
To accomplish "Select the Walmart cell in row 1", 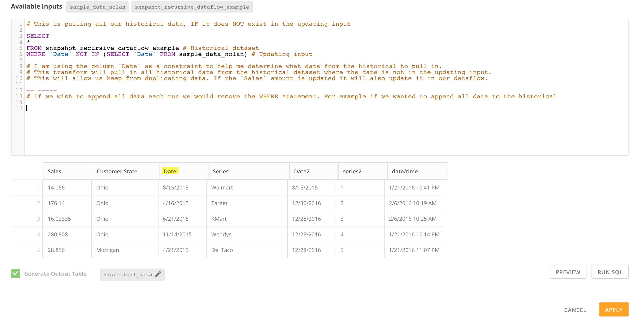I will 222,187.
